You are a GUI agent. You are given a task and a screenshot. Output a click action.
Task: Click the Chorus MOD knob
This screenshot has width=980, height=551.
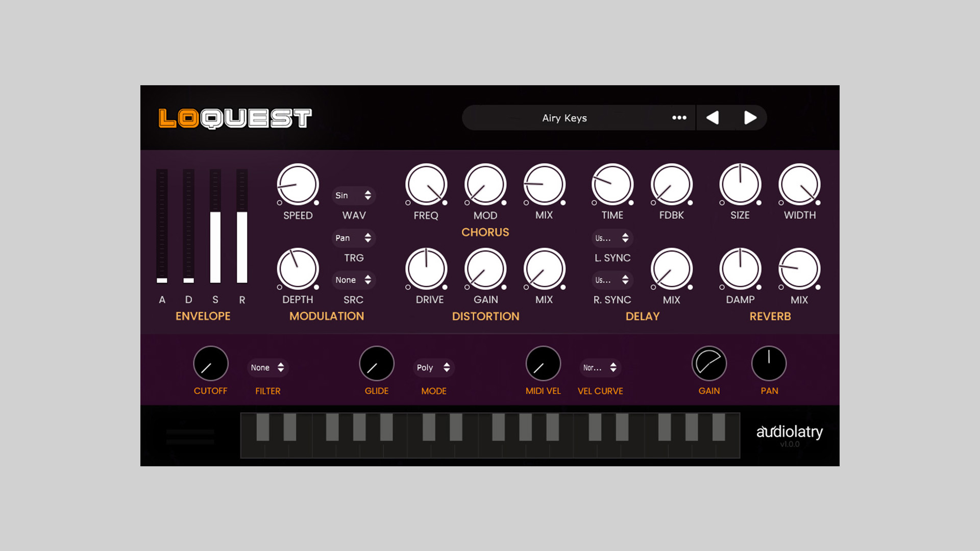click(x=485, y=184)
